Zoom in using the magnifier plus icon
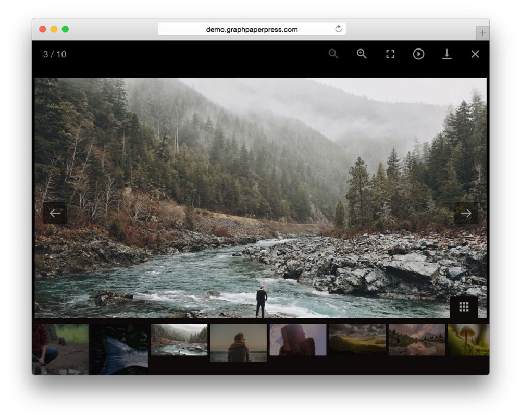The image size is (521, 420). tap(362, 54)
